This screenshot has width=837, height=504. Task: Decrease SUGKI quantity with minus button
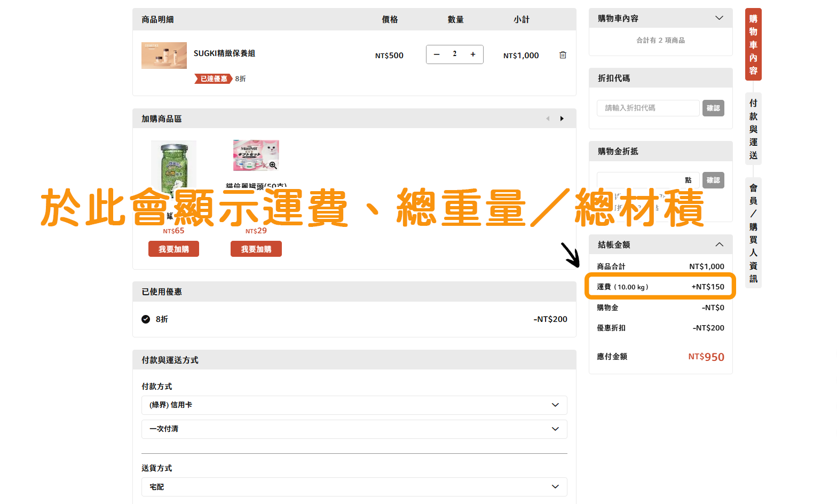pos(437,54)
